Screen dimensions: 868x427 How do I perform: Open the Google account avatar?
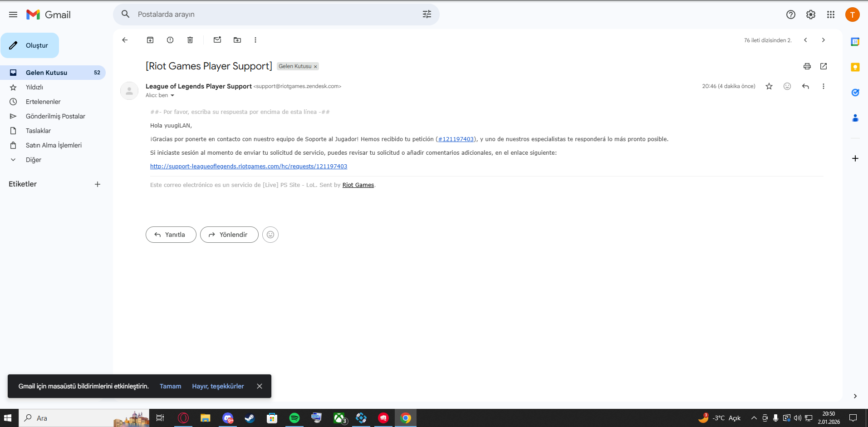point(853,15)
